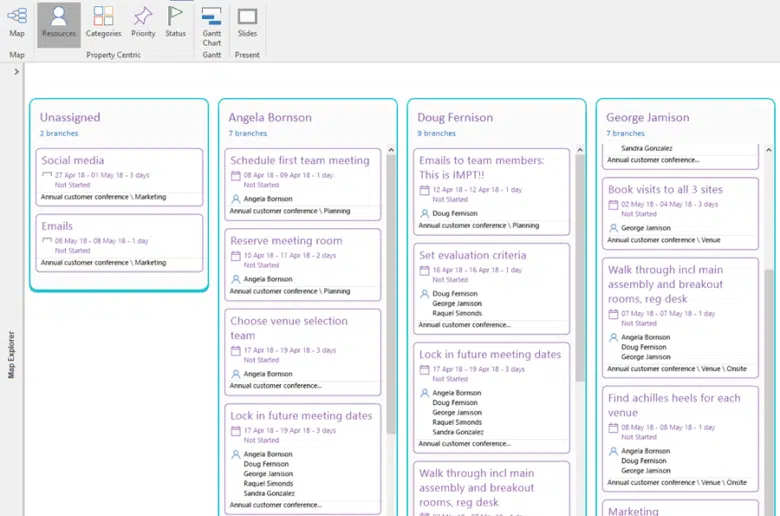Open the Gantt Chart view
This screenshot has width=780, height=516.
[x=212, y=24]
